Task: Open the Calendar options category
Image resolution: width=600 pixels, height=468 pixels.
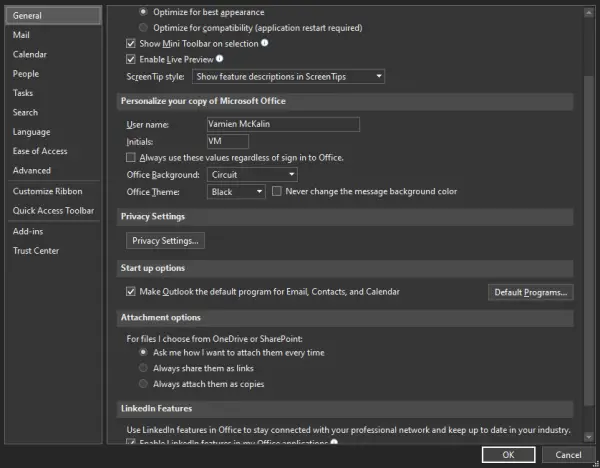Action: (53, 54)
